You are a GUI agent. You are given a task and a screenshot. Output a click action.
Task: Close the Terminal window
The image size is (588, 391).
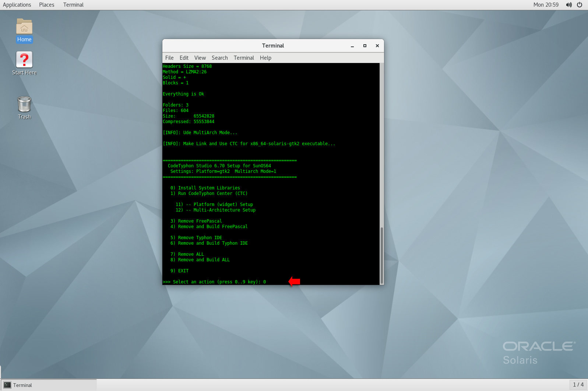[377, 46]
